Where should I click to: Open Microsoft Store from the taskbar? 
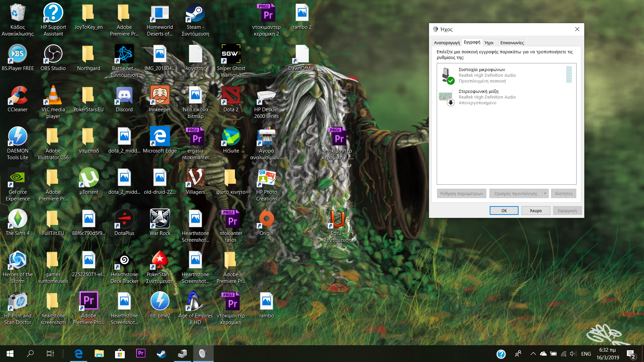pyautogui.click(x=120, y=354)
